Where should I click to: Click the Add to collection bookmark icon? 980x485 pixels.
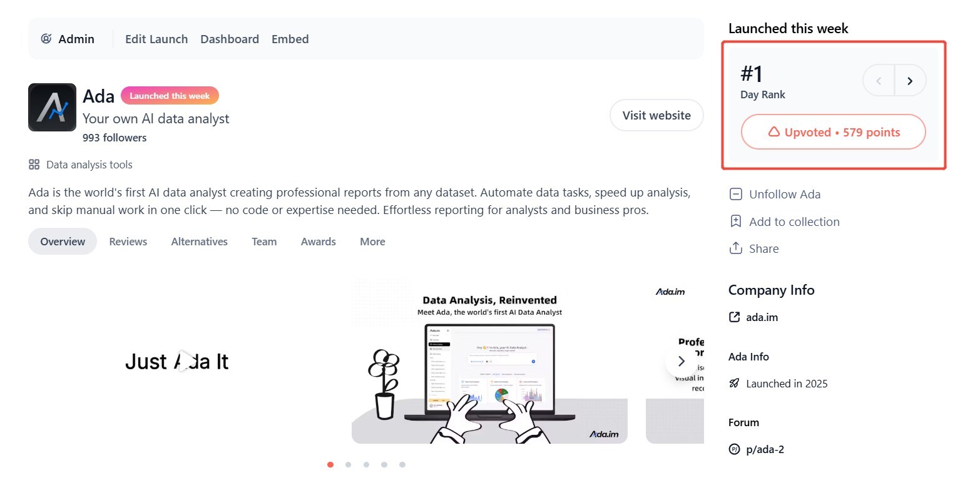pos(736,222)
